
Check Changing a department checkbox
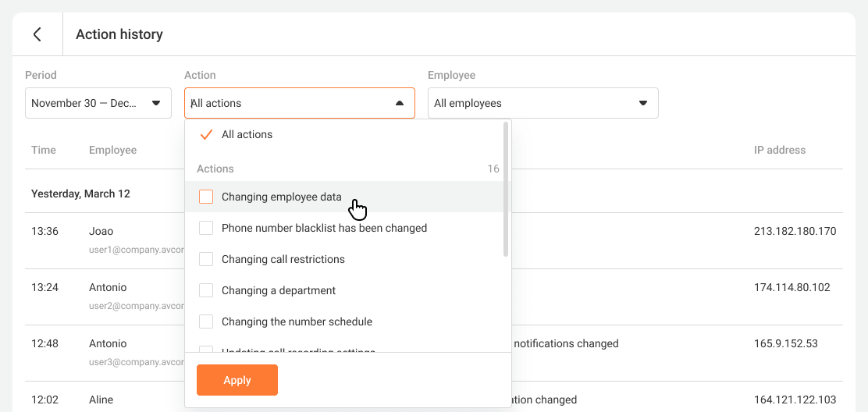point(206,290)
